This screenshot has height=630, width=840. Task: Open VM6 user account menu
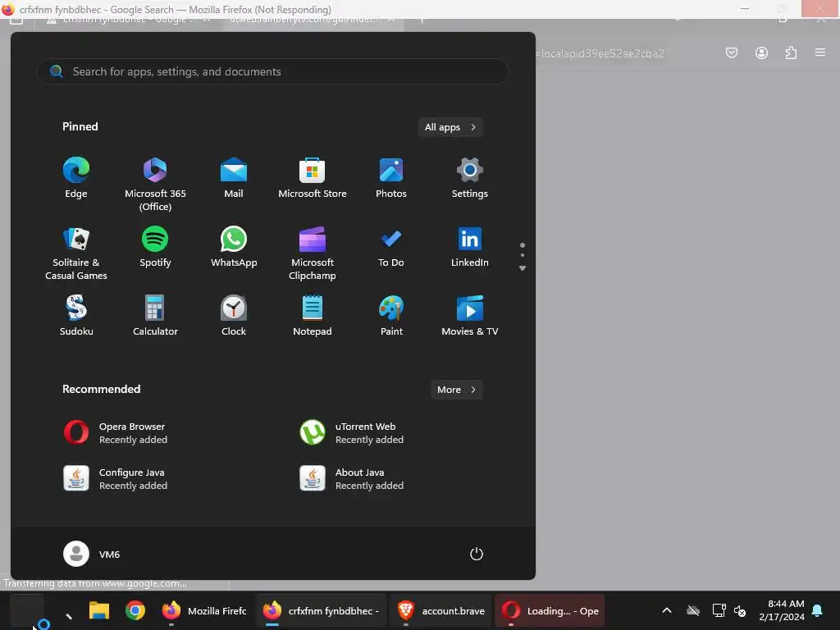(92, 554)
